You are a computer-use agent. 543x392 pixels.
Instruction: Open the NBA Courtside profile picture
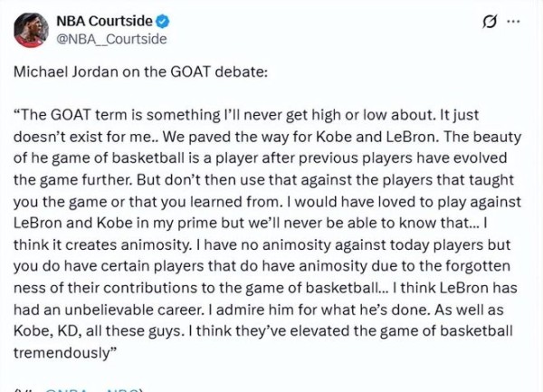(31, 30)
